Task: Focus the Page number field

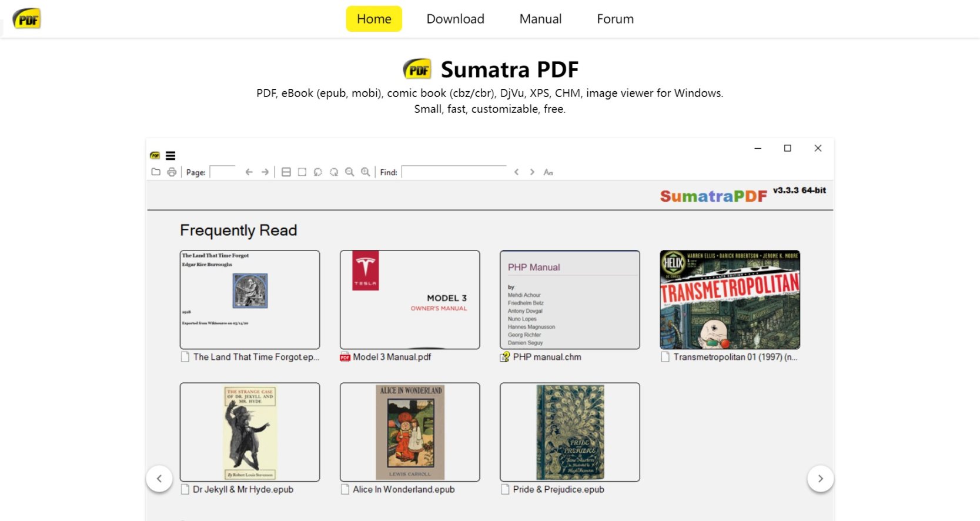Action: (x=223, y=172)
